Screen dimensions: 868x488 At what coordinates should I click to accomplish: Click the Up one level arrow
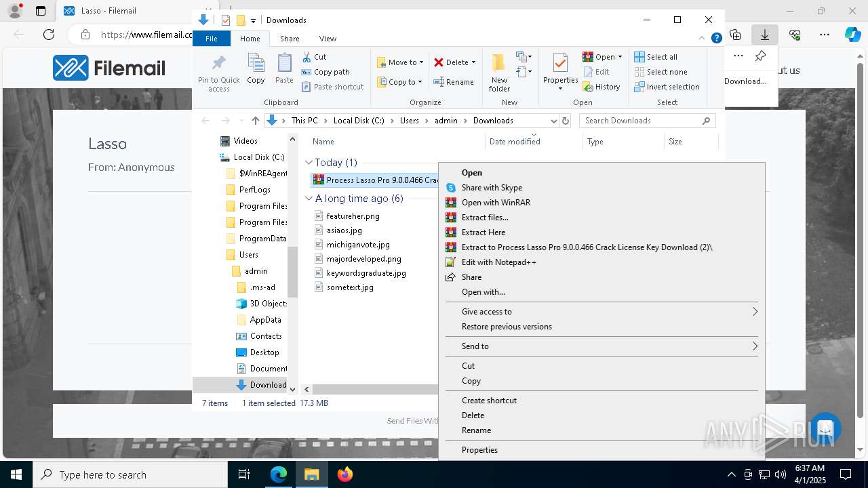point(255,121)
